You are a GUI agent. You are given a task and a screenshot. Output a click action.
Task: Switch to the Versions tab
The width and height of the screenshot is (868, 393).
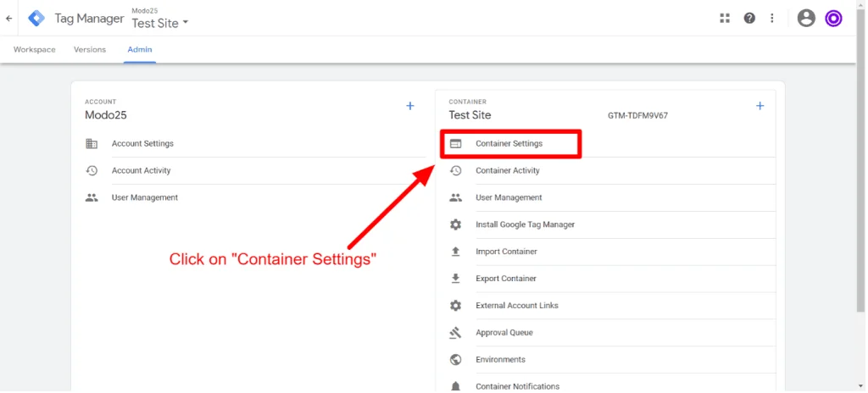(x=90, y=50)
